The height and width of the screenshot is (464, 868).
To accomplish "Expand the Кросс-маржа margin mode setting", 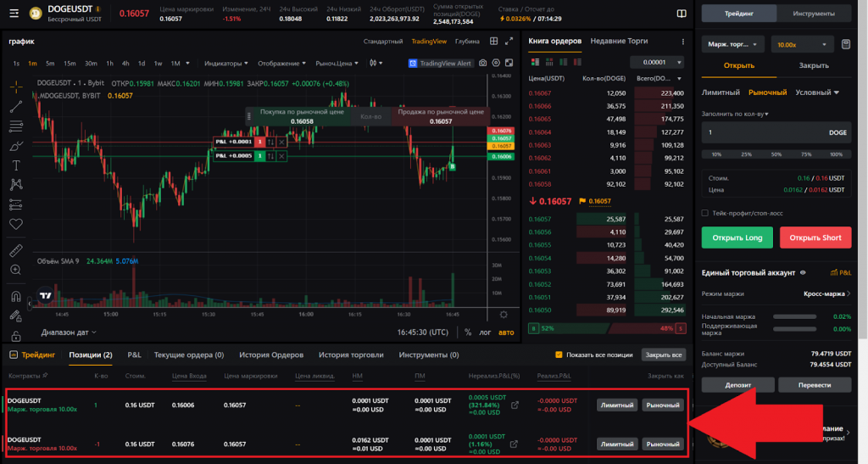I will (826, 294).
